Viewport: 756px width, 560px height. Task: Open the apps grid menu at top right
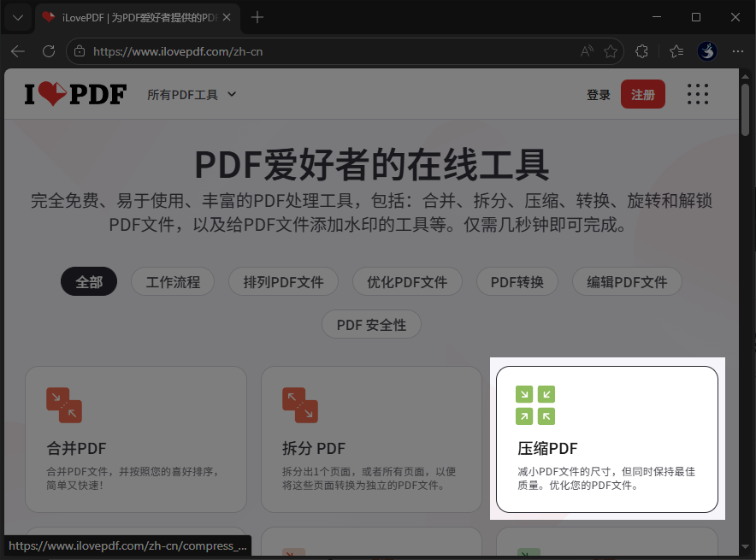point(698,94)
